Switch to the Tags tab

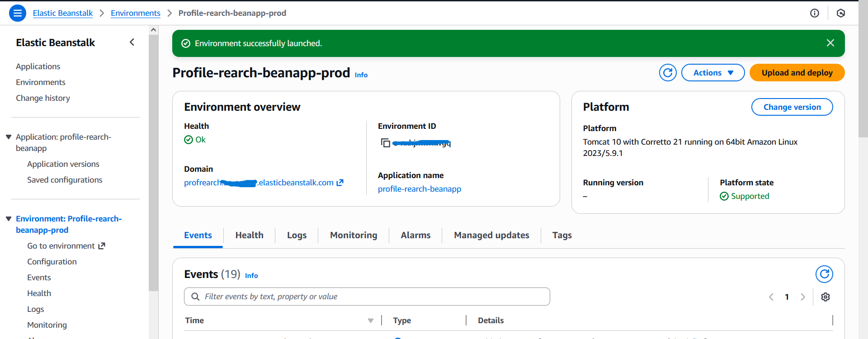tap(562, 235)
